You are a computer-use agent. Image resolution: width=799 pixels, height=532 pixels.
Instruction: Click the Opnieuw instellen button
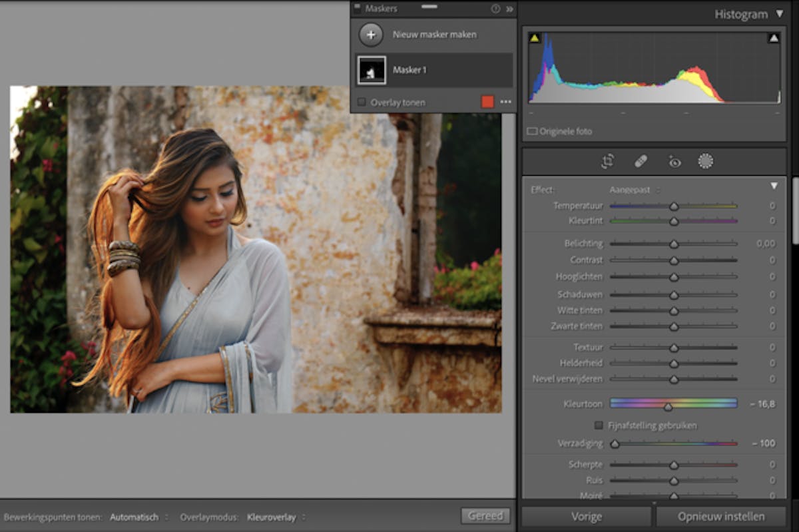(721, 516)
